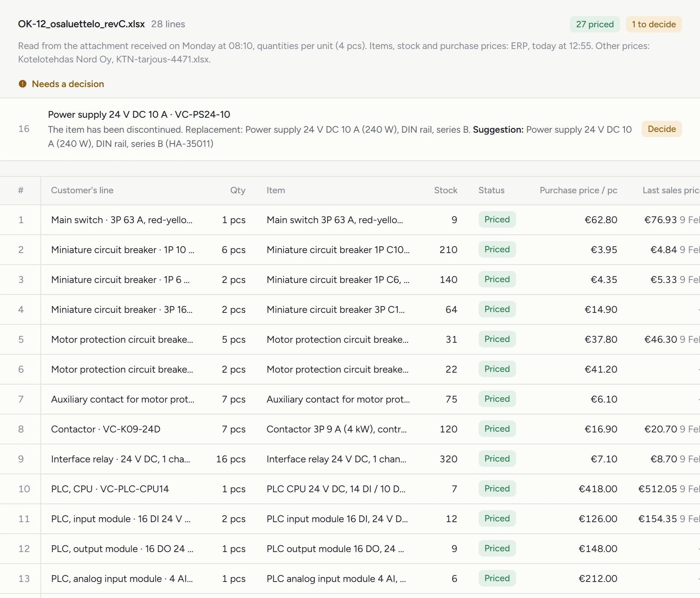The image size is (700, 598).
Task: Select 'PLC, output module · 16 DO 24' customer line
Action: [122, 549]
